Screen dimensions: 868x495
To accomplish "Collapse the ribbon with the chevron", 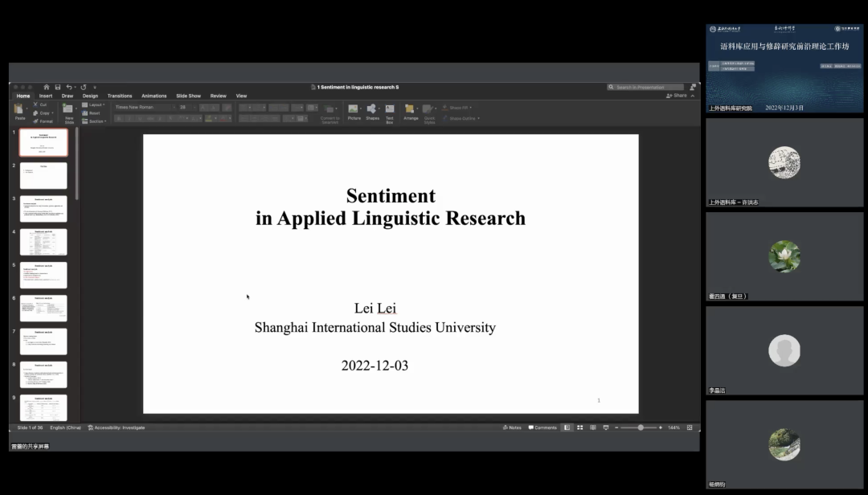I will click(x=693, y=96).
